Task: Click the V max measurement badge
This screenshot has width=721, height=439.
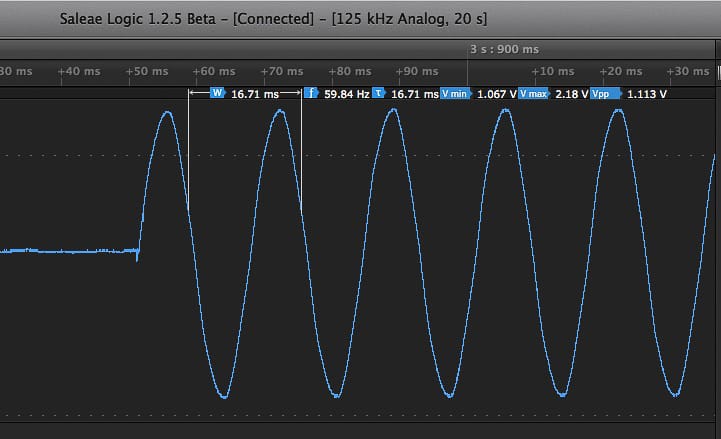Action: click(534, 93)
